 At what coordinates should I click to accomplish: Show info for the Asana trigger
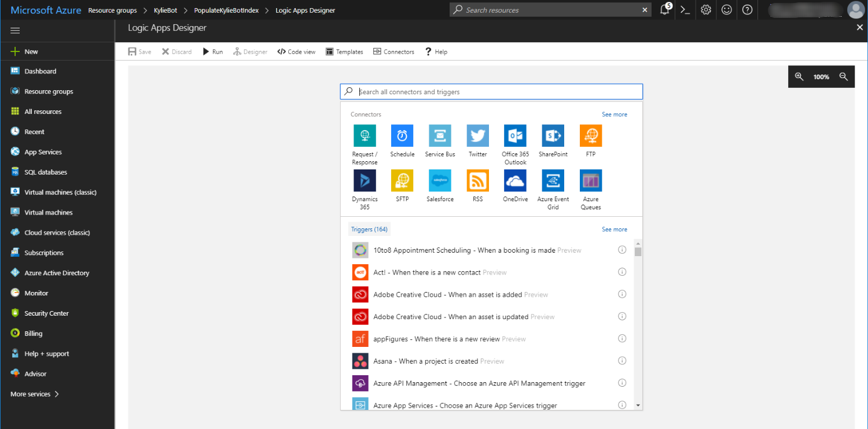tap(622, 361)
